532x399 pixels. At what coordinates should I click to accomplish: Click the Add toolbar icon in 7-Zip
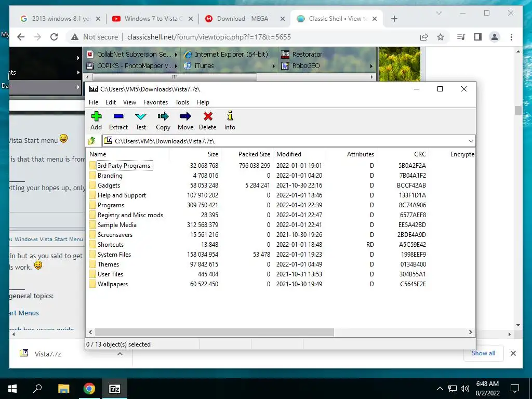[96, 116]
